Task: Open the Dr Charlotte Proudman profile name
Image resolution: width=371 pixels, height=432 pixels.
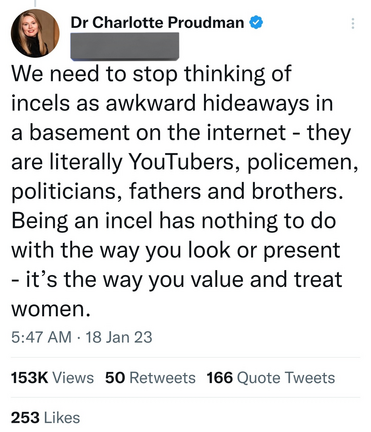Action: (157, 22)
